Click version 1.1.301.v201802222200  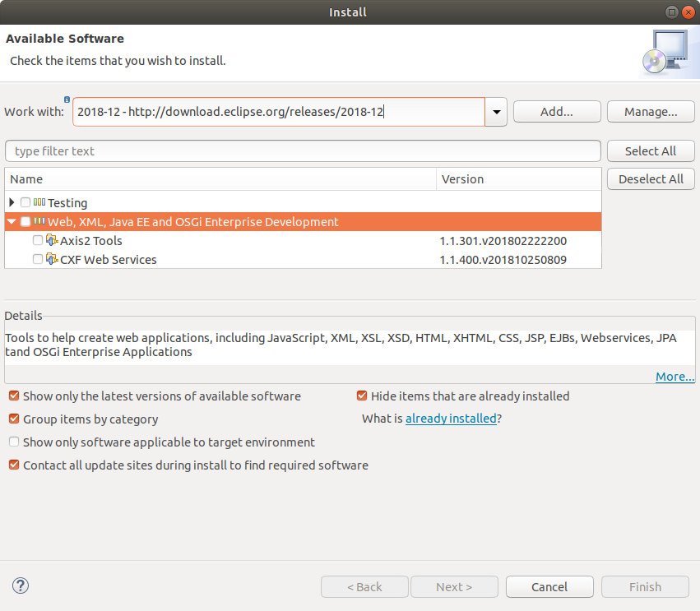point(503,241)
